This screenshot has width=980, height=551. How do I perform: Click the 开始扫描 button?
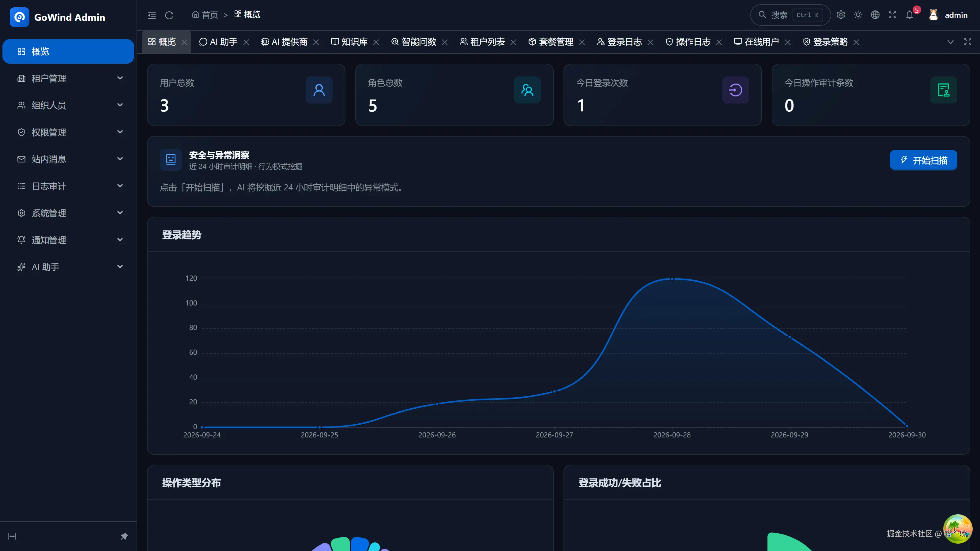click(x=923, y=160)
